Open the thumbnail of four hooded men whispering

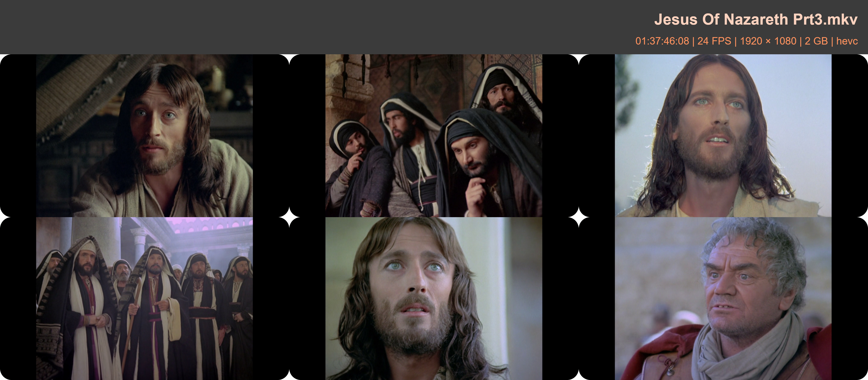tap(434, 136)
